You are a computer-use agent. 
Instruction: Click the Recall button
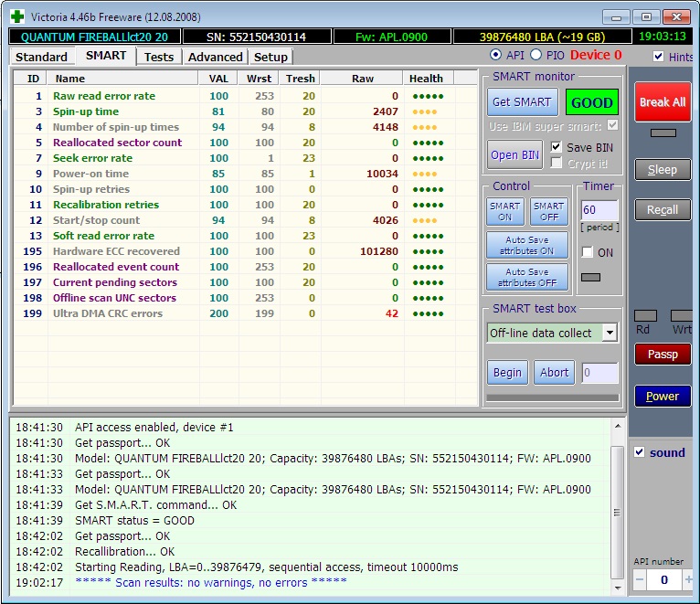pos(663,210)
